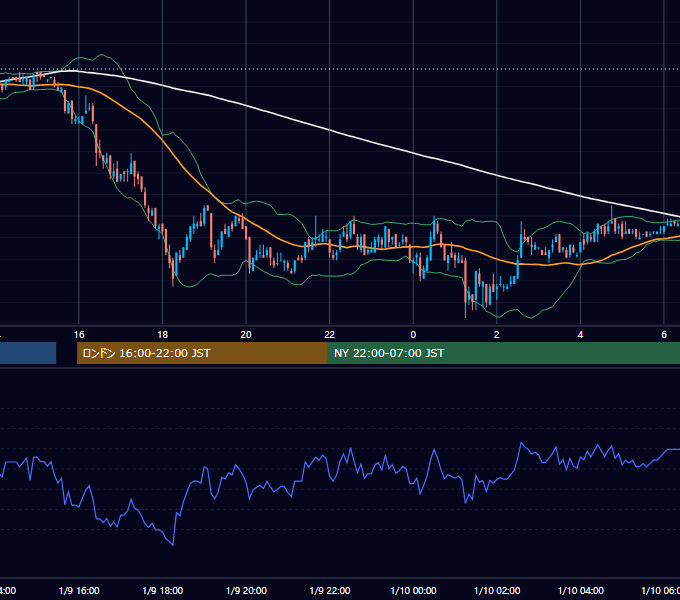Screen dimensions: 680x600
Task: Click the 1/10 00:00 date label
Action: (x=413, y=590)
